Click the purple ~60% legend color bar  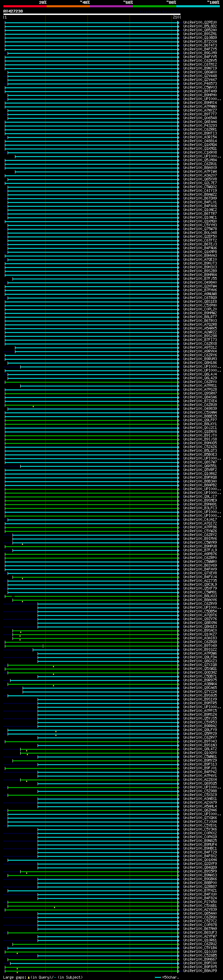click(111, 6)
